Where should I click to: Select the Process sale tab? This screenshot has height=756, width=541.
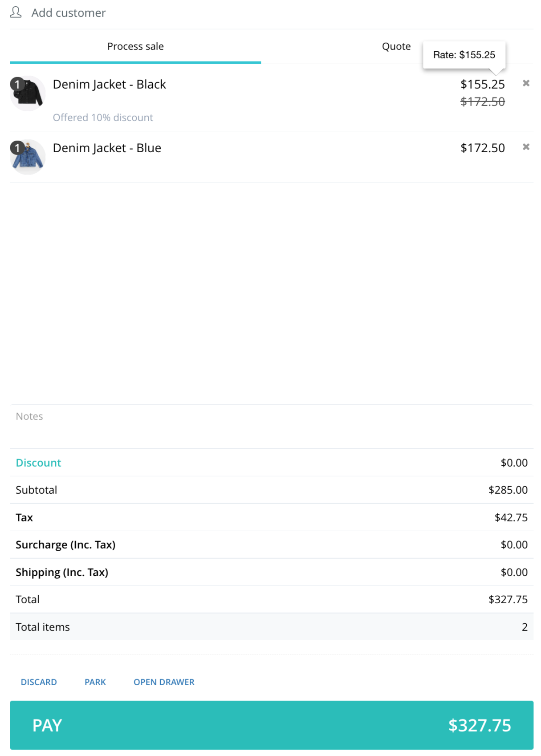(x=135, y=46)
